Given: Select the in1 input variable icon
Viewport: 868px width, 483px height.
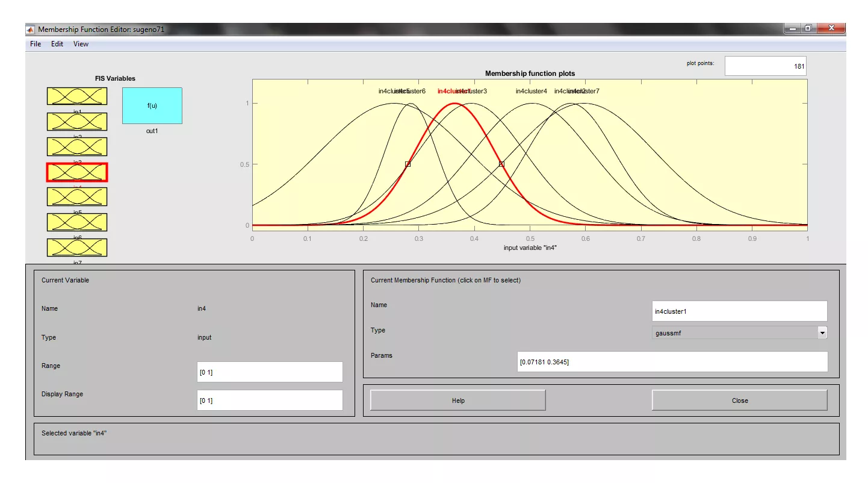Looking at the screenshot, I should (77, 96).
